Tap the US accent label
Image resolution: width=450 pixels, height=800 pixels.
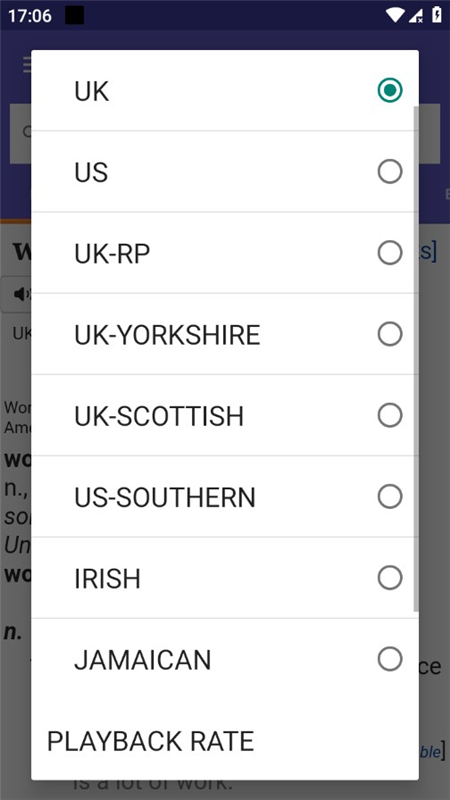click(x=91, y=172)
